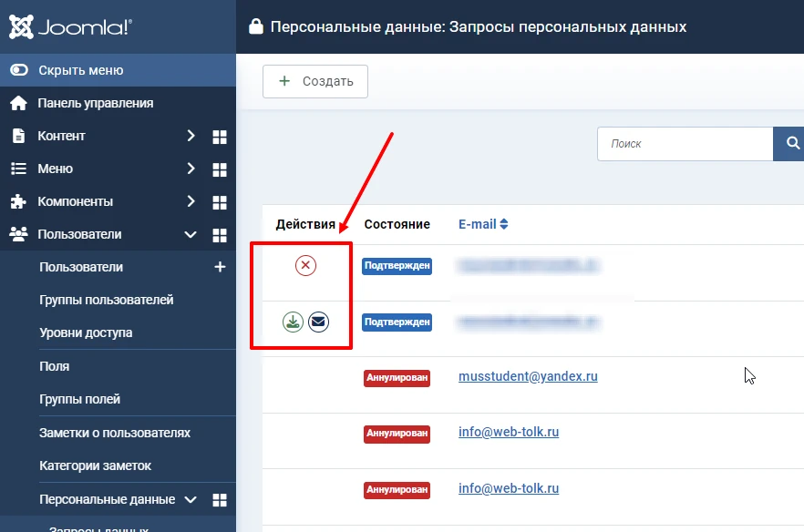Collapse the Пользователи chevron arrow
The image size is (804, 532).
tap(191, 235)
